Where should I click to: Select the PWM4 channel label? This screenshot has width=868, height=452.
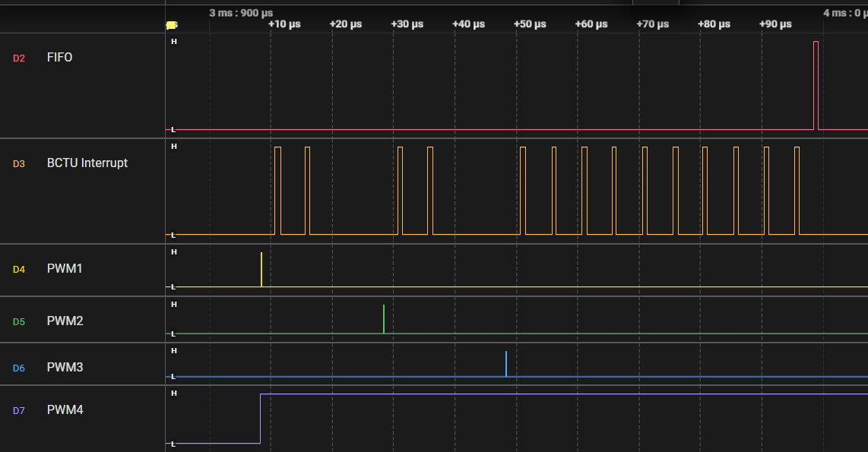[65, 410]
